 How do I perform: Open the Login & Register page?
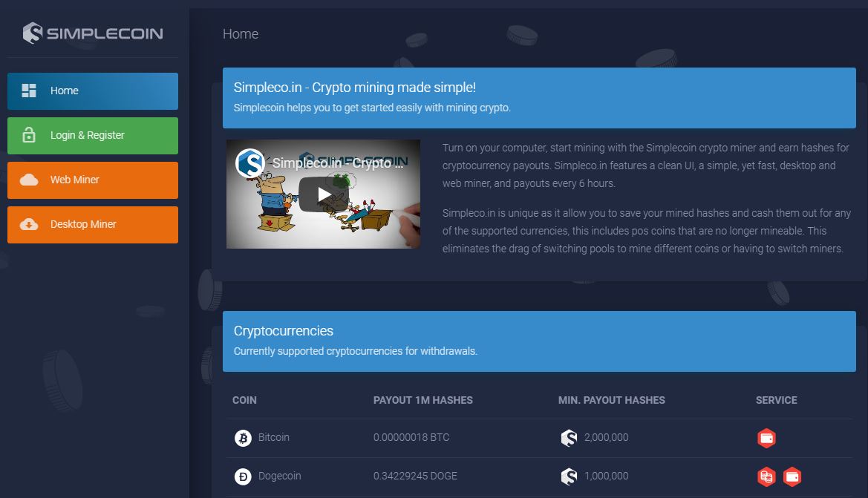click(93, 136)
